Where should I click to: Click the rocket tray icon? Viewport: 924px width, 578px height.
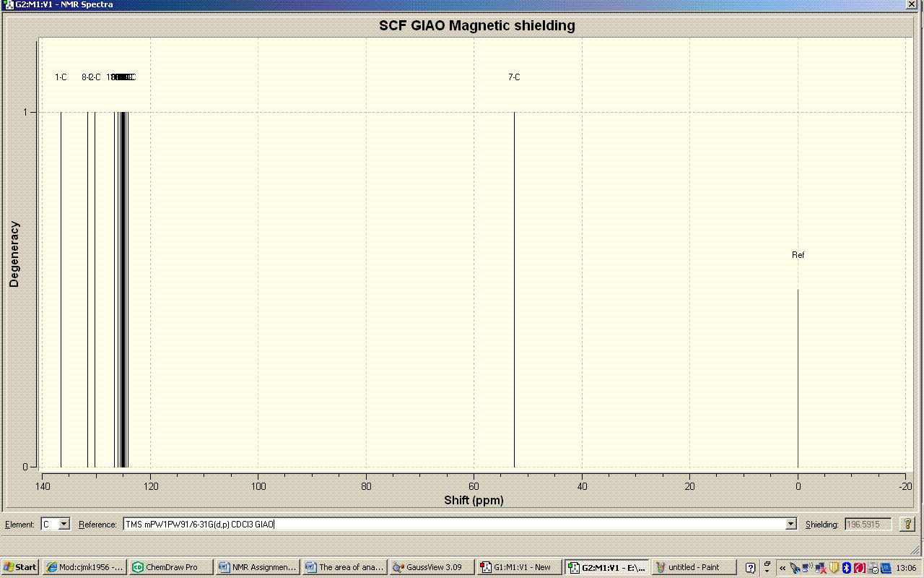tap(795, 568)
